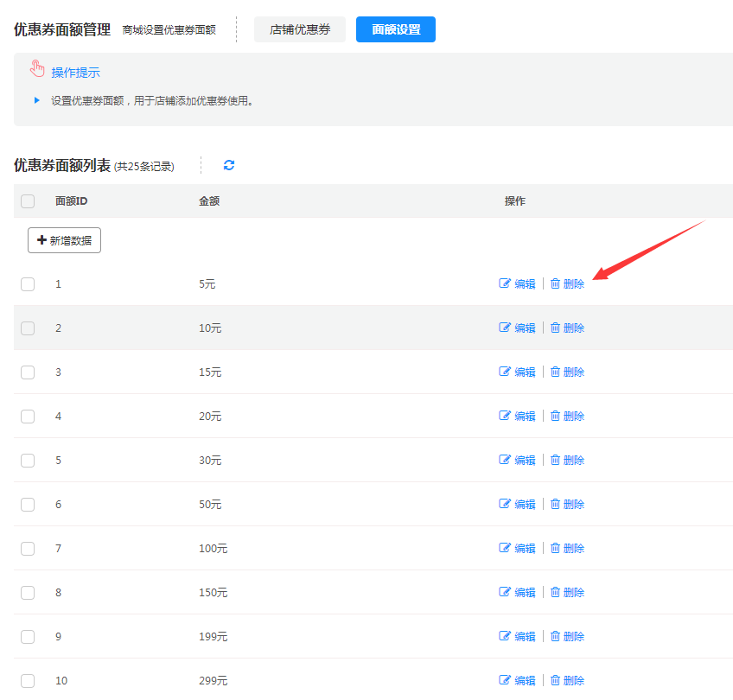Click the 金额 column header
The width and height of the screenshot is (733, 700).
209,201
